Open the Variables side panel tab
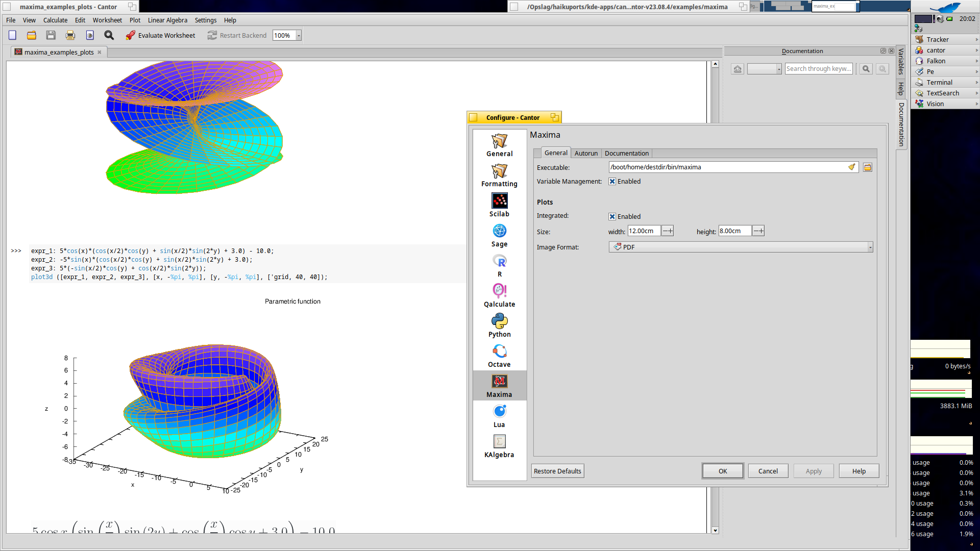The width and height of the screenshot is (980, 551). [x=901, y=61]
